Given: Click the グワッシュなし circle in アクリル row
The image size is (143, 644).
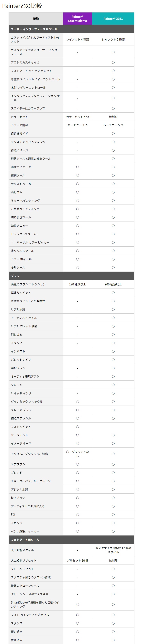Looking at the screenshot, I should 67,452.
